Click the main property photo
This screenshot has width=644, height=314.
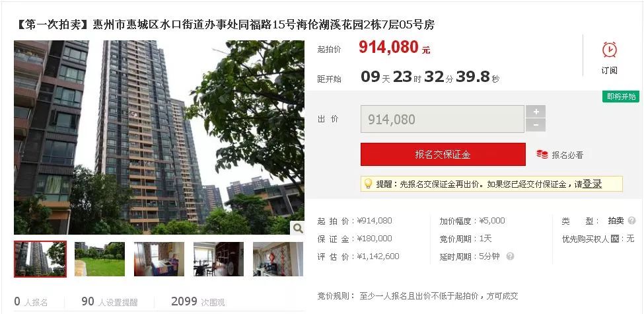(x=159, y=137)
